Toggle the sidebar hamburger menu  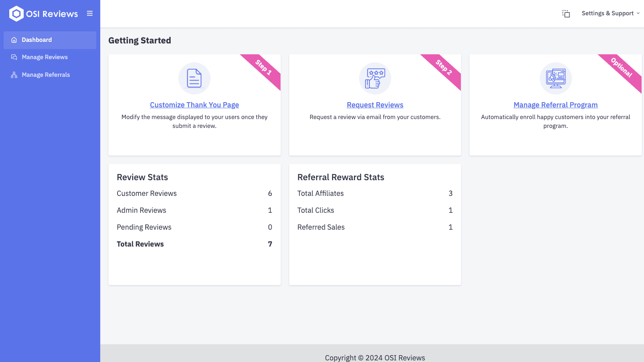[x=90, y=13]
